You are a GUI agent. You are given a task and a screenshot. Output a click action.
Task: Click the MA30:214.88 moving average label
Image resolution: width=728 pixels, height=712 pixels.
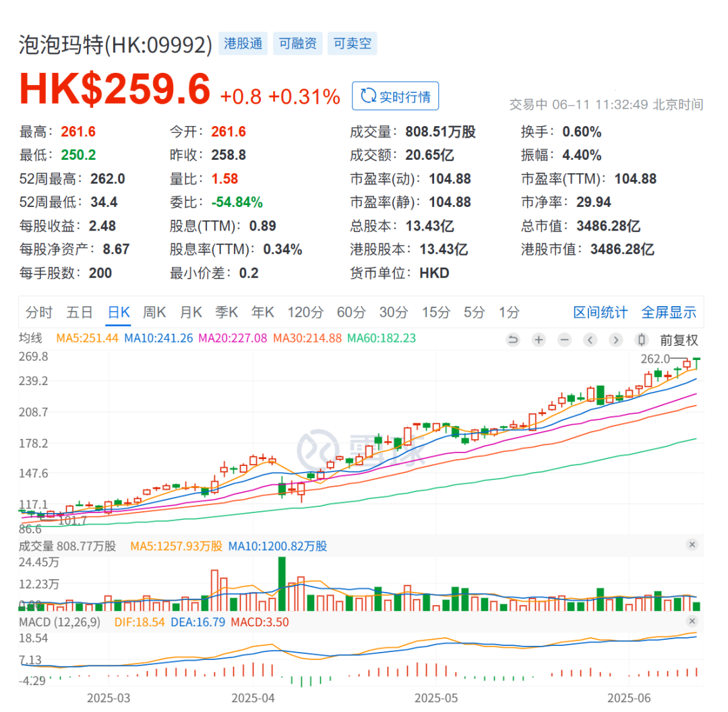click(x=307, y=338)
